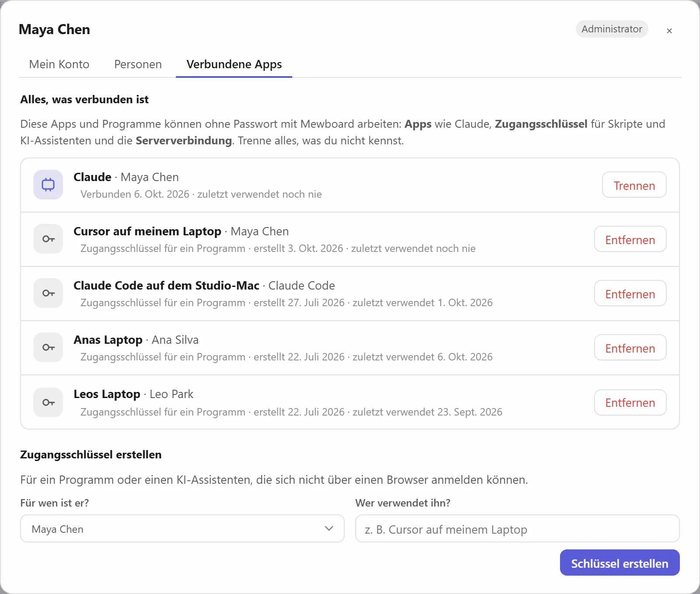Screen dimensions: 700x594
Task: Click the Claude app plug icon
Action: (48, 185)
